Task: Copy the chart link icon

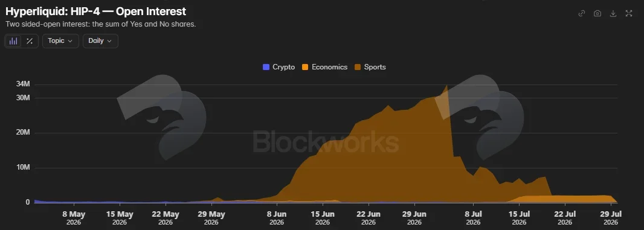Action: point(582,13)
